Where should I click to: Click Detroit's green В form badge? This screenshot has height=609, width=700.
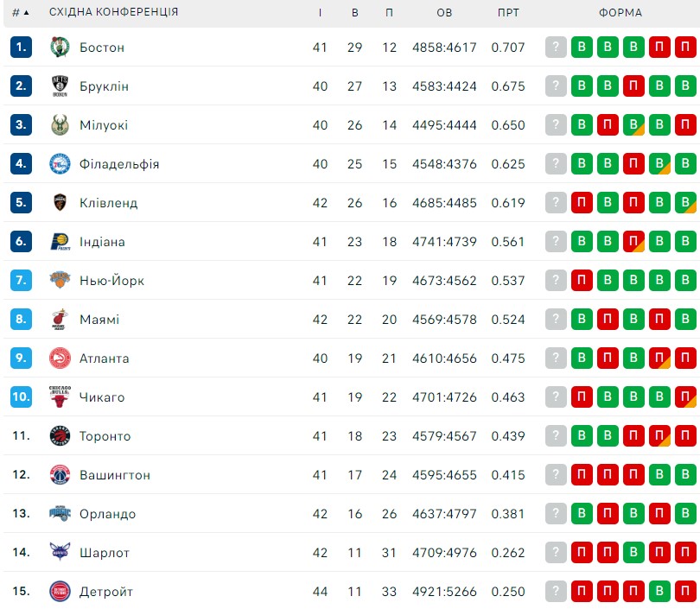coord(659,591)
